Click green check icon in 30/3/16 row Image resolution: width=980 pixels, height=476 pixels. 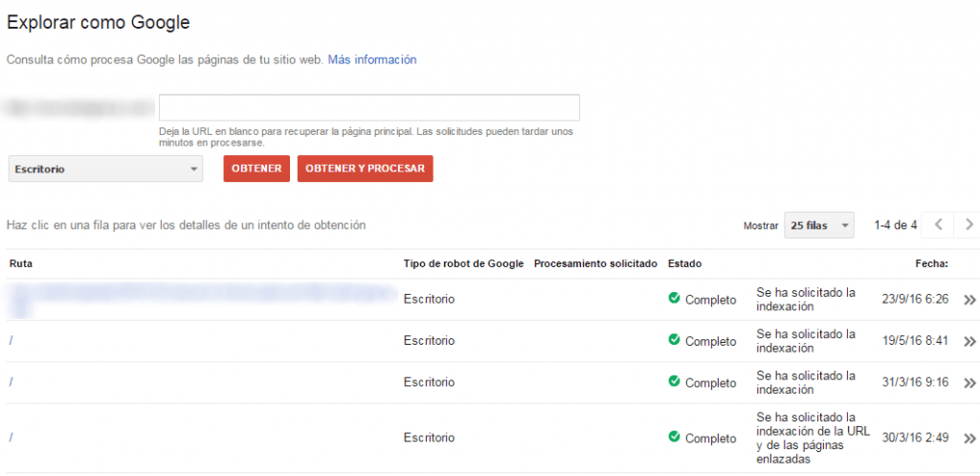coord(674,438)
